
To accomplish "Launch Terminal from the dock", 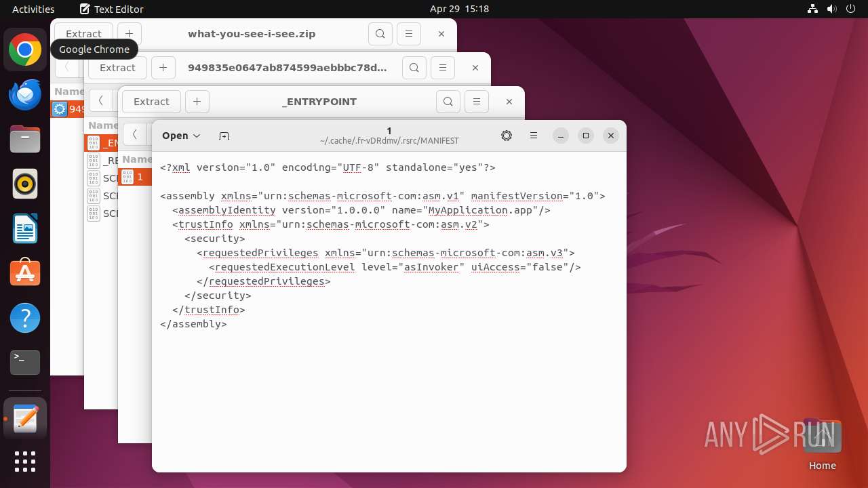I will (x=25, y=363).
